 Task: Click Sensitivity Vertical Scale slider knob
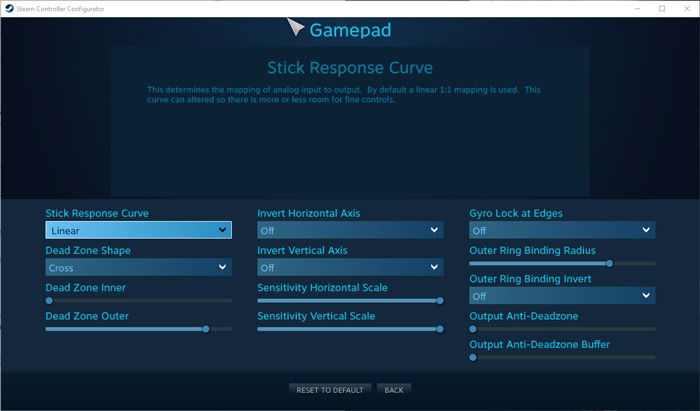point(440,329)
